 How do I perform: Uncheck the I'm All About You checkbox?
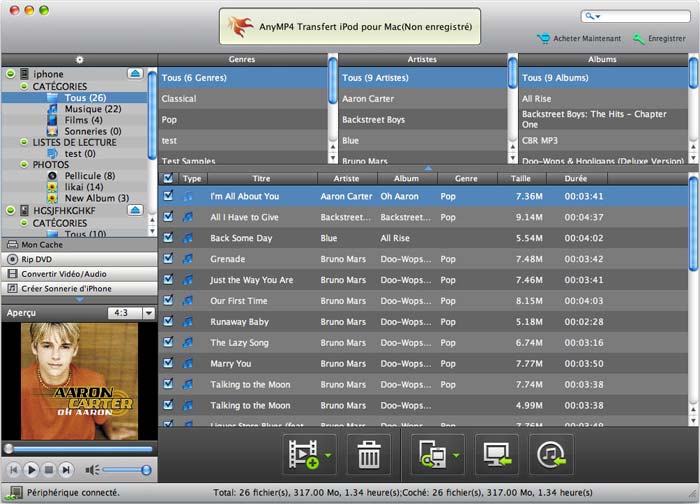coord(168,196)
